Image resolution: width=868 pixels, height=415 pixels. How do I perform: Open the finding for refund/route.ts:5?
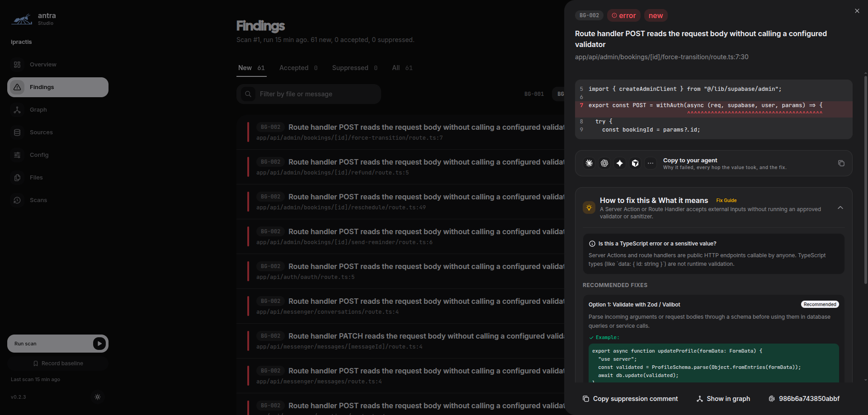[400, 167]
